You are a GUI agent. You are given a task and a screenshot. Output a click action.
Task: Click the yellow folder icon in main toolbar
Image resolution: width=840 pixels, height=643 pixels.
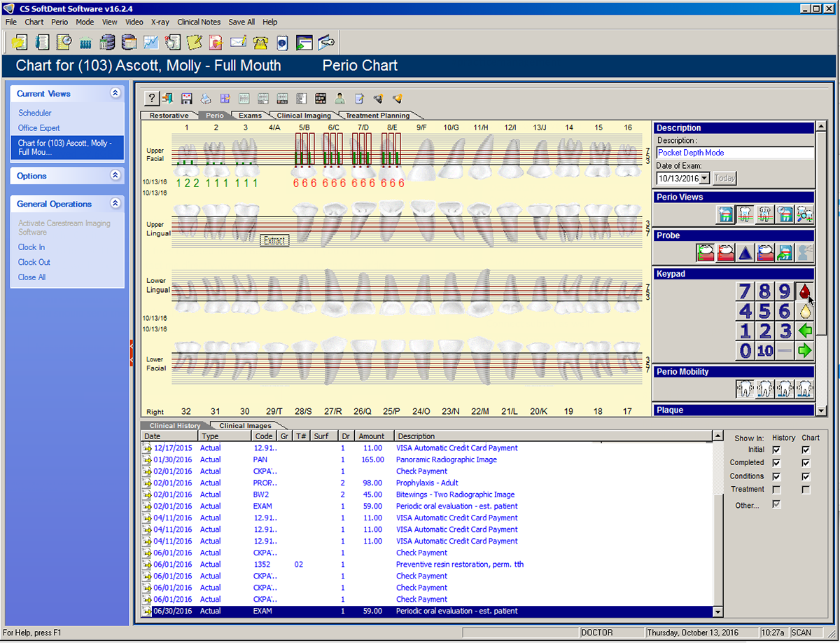(20, 43)
